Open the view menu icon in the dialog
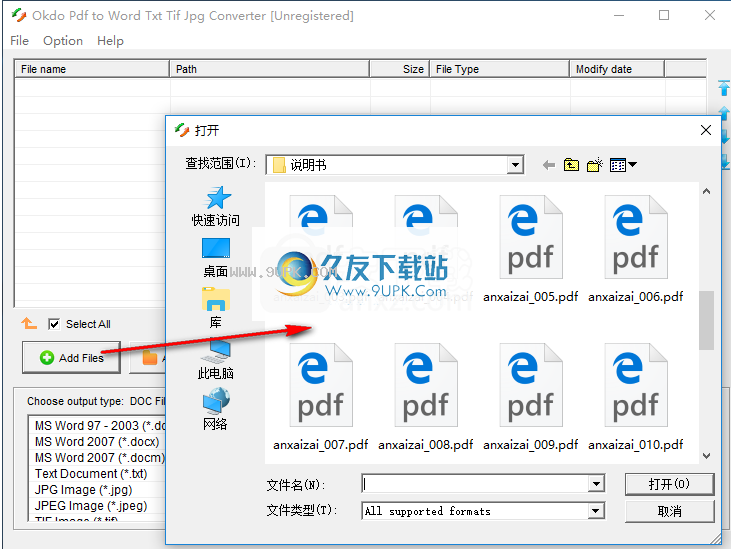The width and height of the screenshot is (731, 549). click(623, 165)
